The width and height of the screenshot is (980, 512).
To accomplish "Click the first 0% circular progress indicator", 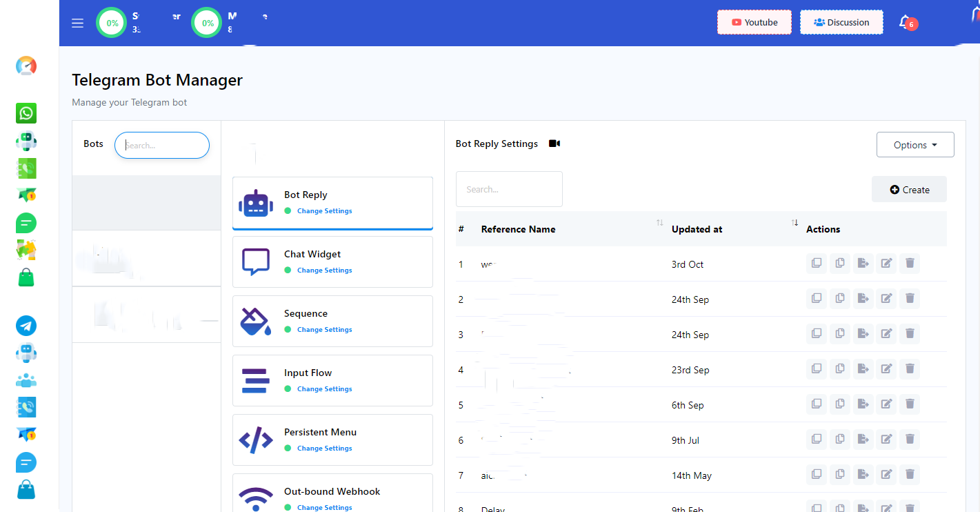I will click(112, 23).
